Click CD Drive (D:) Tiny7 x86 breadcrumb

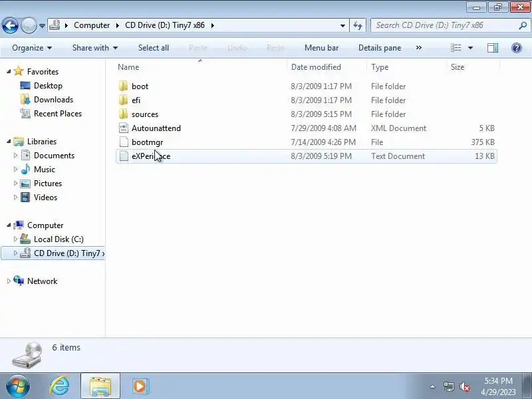pos(165,25)
